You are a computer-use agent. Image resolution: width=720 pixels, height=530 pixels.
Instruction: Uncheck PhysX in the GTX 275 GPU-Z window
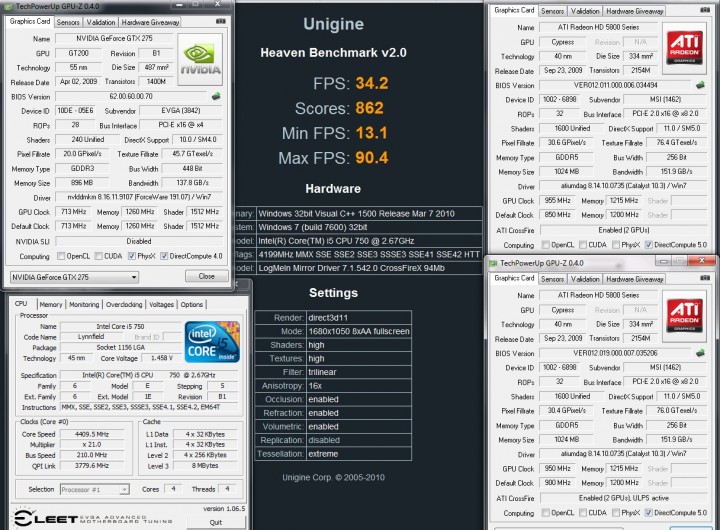(x=132, y=256)
